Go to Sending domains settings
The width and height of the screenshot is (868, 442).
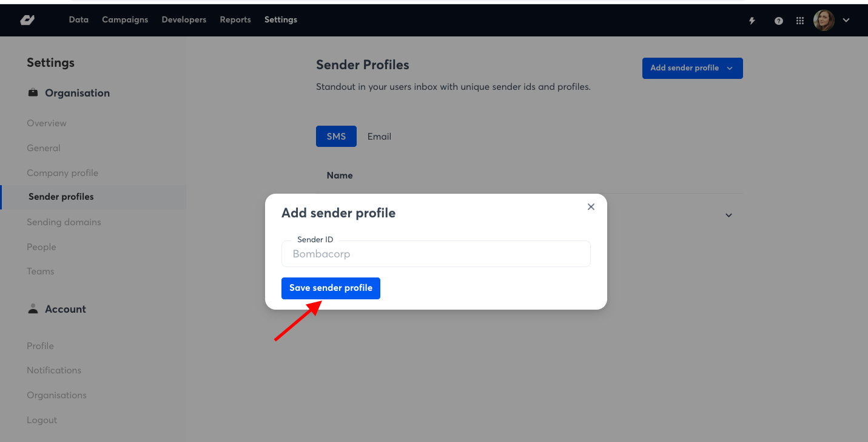coord(64,222)
